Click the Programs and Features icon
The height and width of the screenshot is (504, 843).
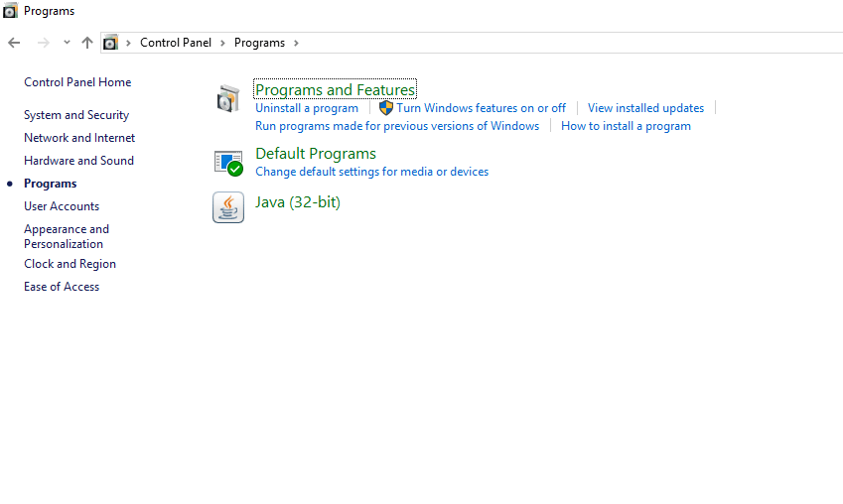[228, 99]
